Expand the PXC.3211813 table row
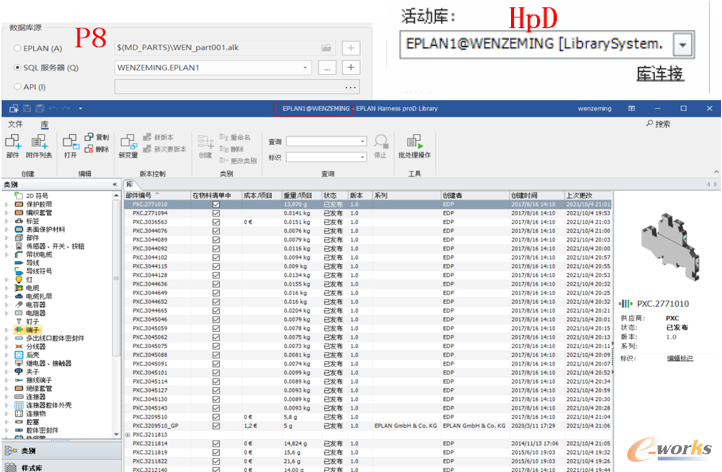The height and width of the screenshot is (472, 722). (128, 435)
